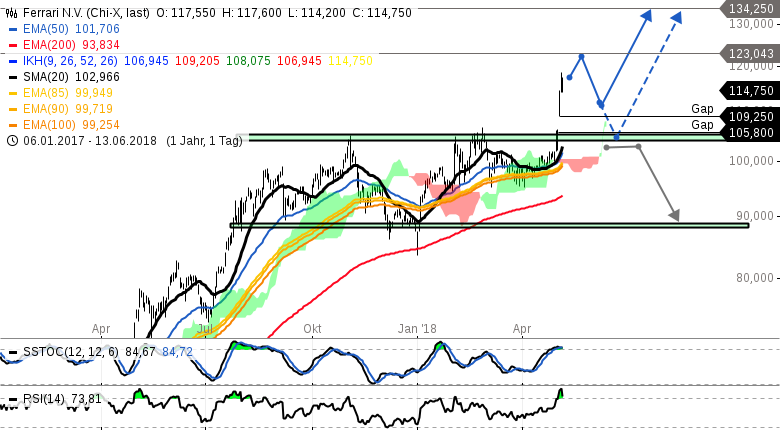Click the SMA(20) 102,966 legend entry
Screen dimensions: 780x430
(x=71, y=77)
